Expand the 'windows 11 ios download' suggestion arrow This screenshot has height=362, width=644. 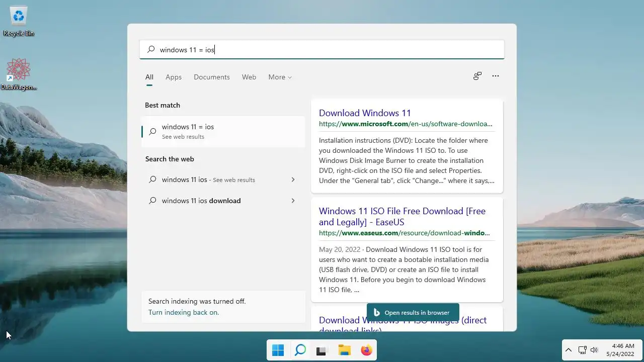[x=293, y=201]
